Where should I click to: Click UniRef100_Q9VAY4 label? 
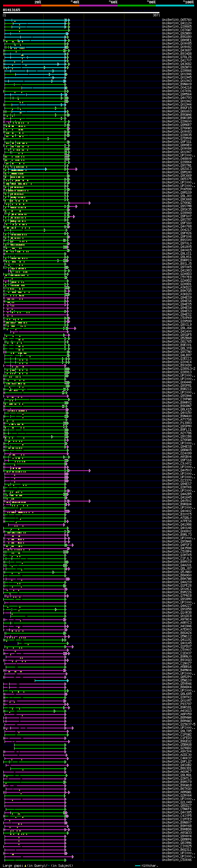177,836
